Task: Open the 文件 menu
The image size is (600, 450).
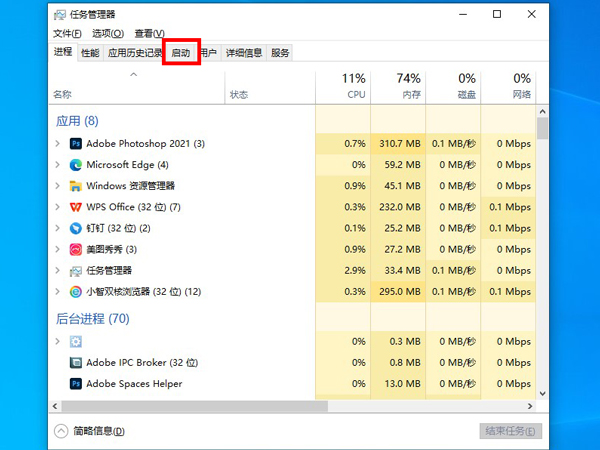Action: [x=66, y=34]
